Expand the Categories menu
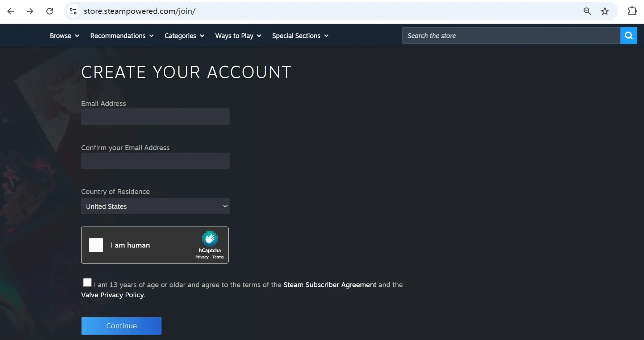Image resolution: width=644 pixels, height=340 pixels. [x=184, y=36]
